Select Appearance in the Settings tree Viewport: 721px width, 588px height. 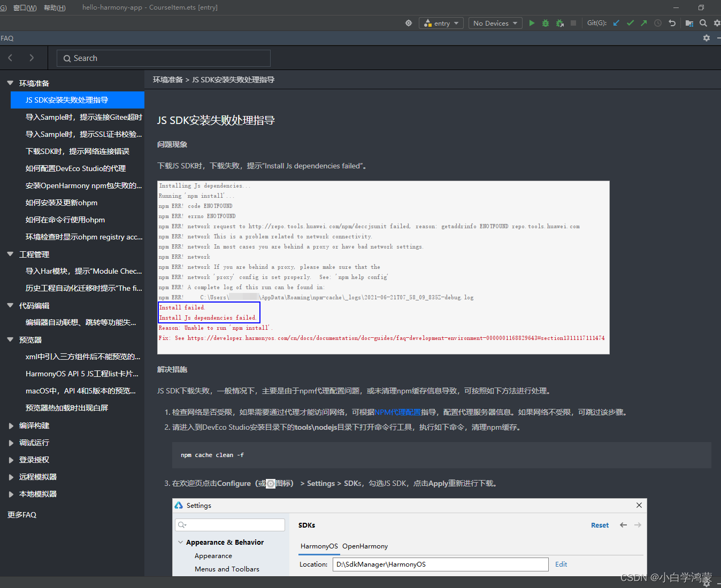click(213, 556)
